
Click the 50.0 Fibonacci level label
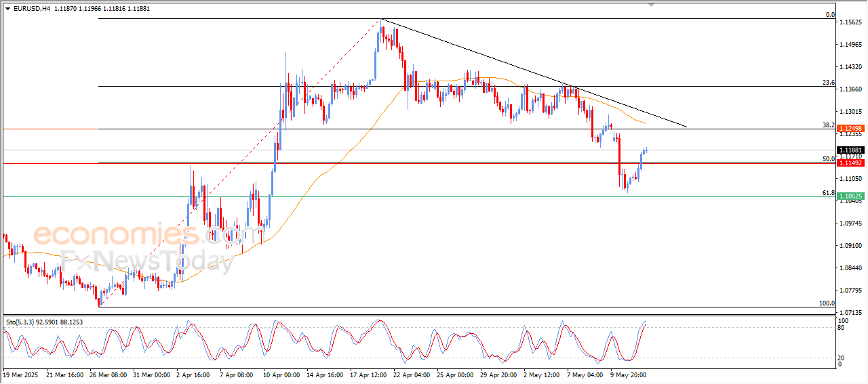tap(828, 159)
